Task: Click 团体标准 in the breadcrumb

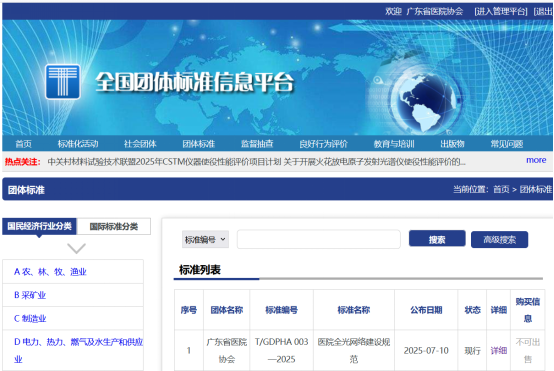Action: (x=535, y=189)
